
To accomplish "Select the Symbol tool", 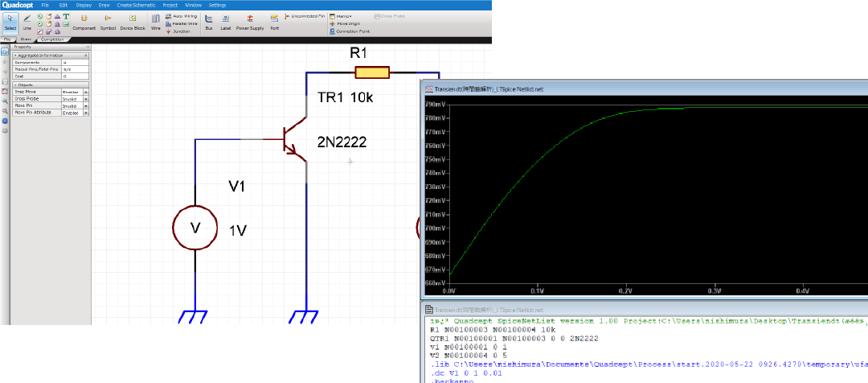I will [x=108, y=21].
